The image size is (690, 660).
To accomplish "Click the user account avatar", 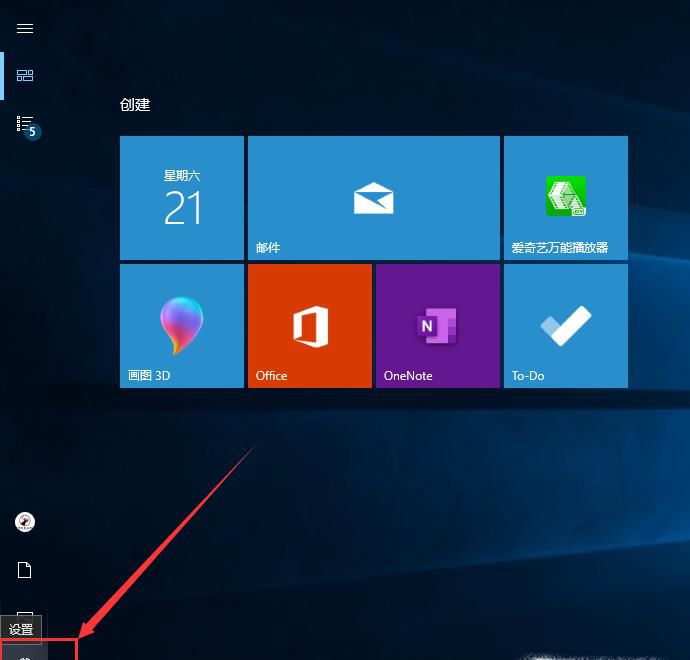I will coord(25,522).
